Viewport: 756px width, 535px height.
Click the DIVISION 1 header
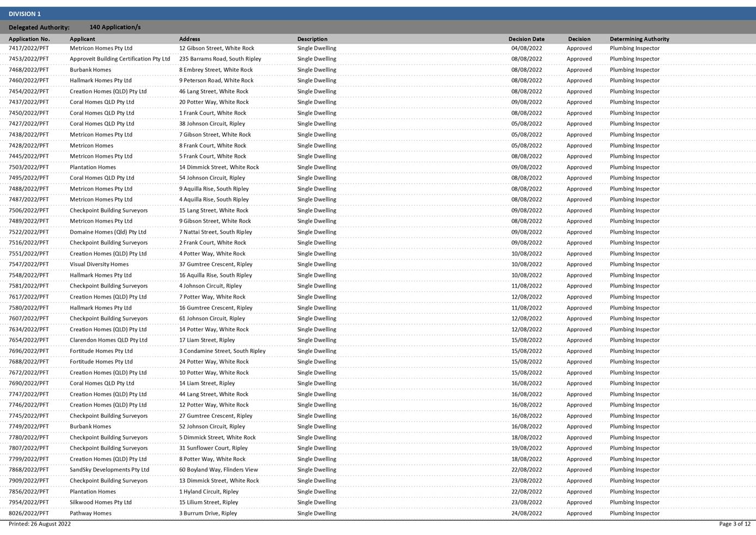tap(378, 14)
